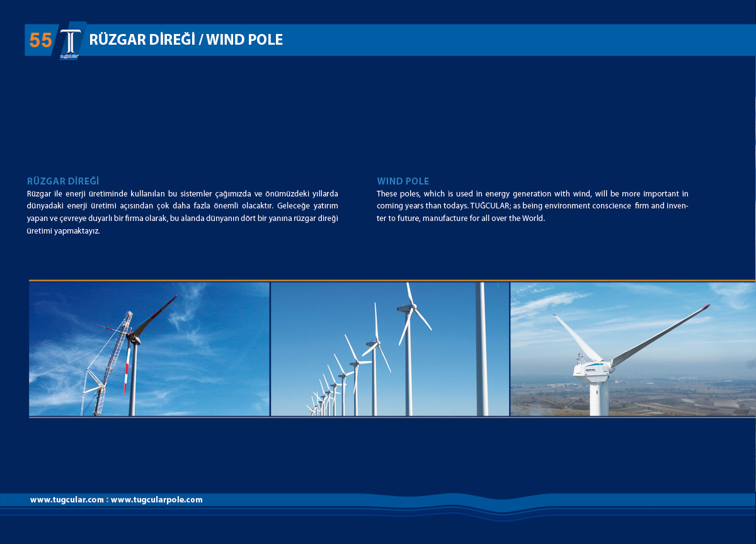Click the thick foreground pole in the middle photo

tap(482, 349)
